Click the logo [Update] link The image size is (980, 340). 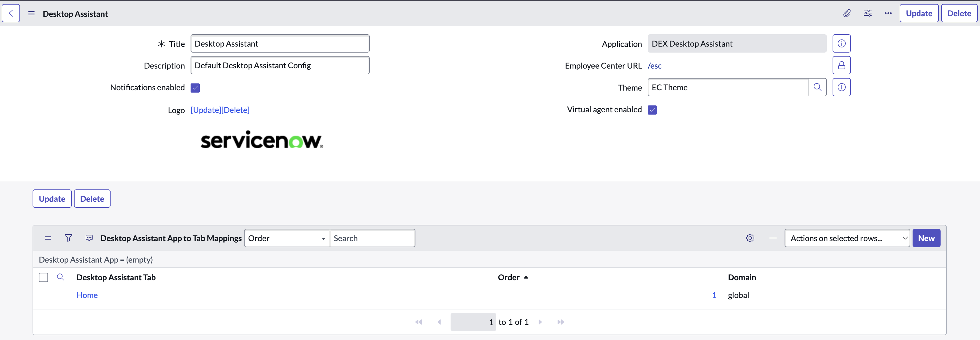205,110
